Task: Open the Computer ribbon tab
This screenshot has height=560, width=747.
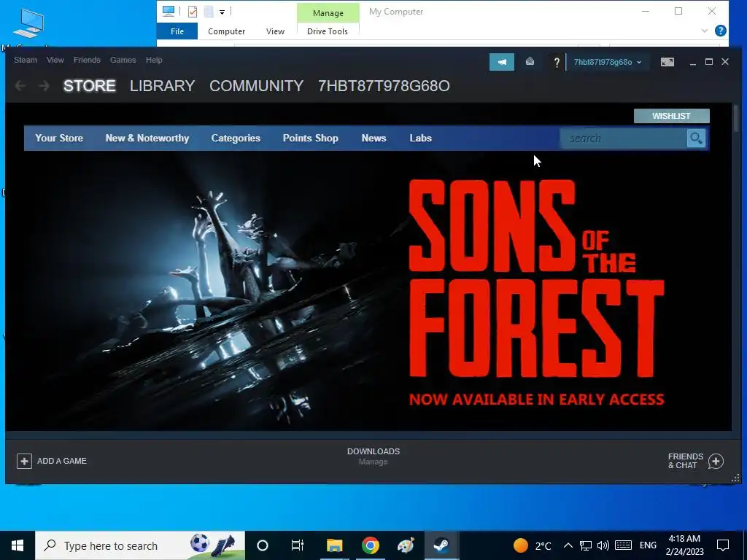Action: click(226, 31)
